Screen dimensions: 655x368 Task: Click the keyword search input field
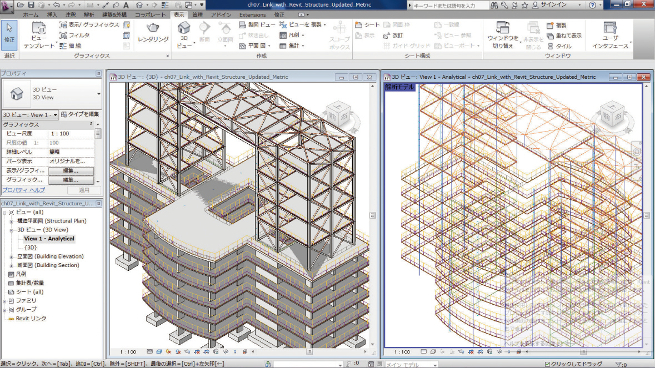point(450,5)
